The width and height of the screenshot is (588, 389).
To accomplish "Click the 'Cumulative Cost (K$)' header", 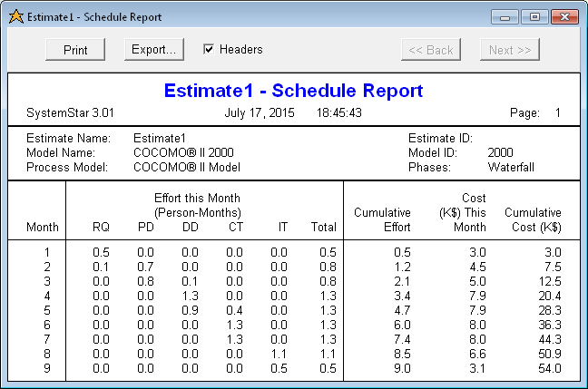I will pyautogui.click(x=533, y=219).
